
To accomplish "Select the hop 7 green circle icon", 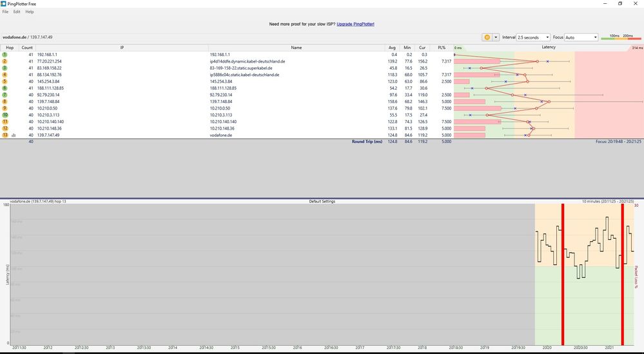I will point(5,95).
